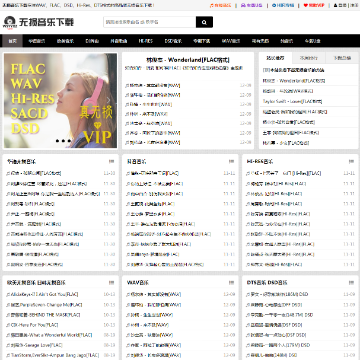This screenshot has width=360, height=360.
Task: Open the headline Wonderland[FLAC格式] article
Action: (x=188, y=60)
